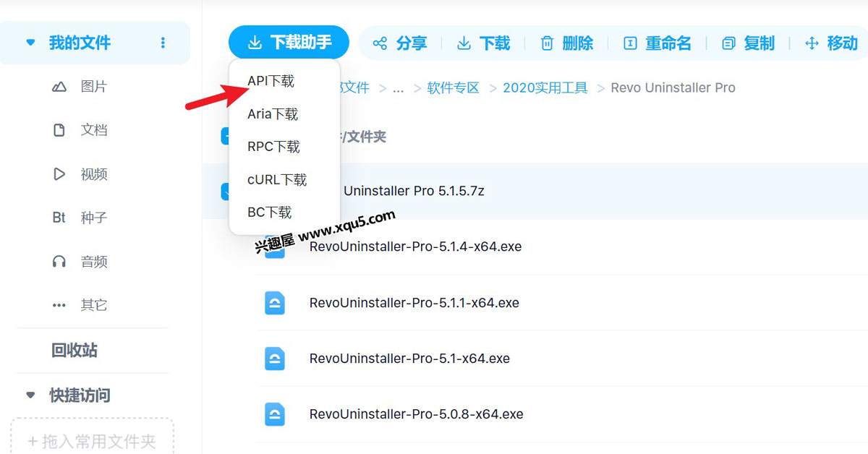Click the 重命名 rename toolbar button
This screenshot has width=868, height=454.
click(657, 43)
